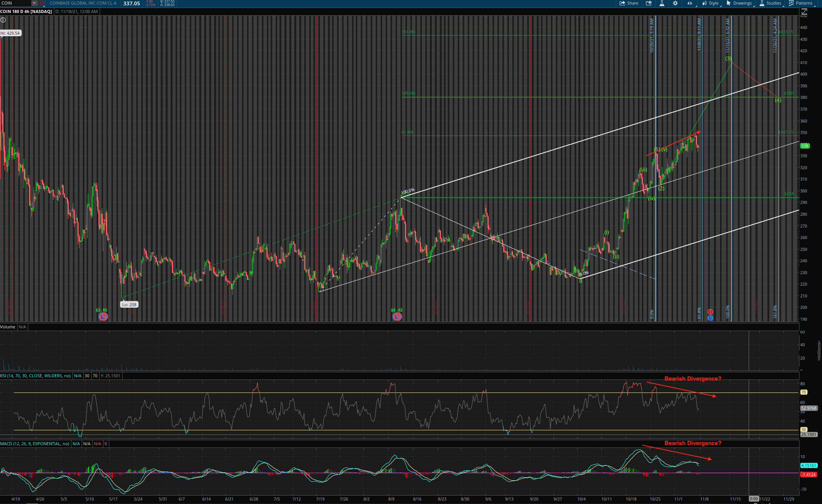822x504 pixels.
Task: Click the RSI study label
Action: (x=36, y=376)
